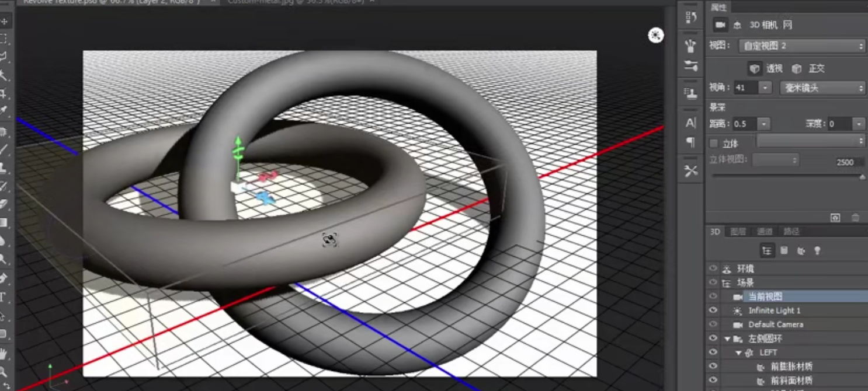The width and height of the screenshot is (868, 391).
Task: Select the Pen tool
Action: pyautogui.click(x=4, y=278)
